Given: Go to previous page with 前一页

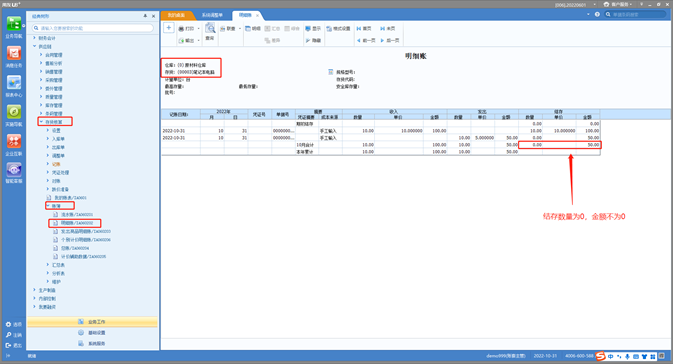Looking at the screenshot, I should [x=366, y=40].
